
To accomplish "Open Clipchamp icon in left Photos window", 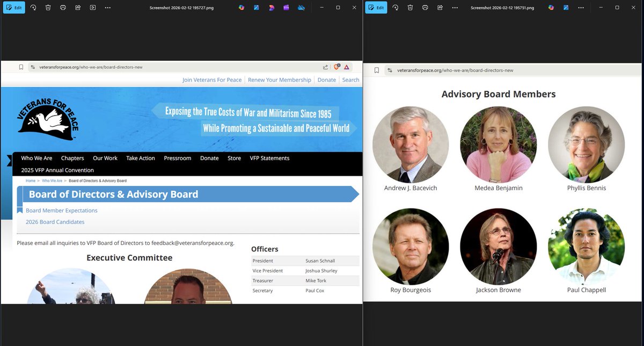I will (272, 8).
